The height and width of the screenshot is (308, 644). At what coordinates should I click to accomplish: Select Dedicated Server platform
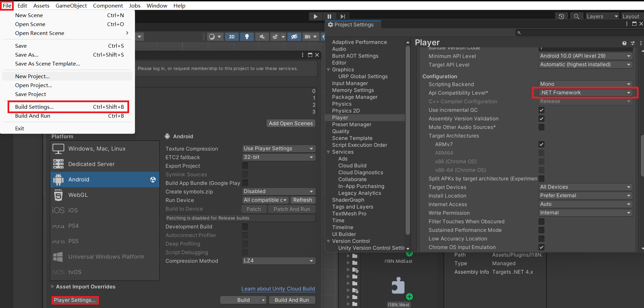coord(105,164)
